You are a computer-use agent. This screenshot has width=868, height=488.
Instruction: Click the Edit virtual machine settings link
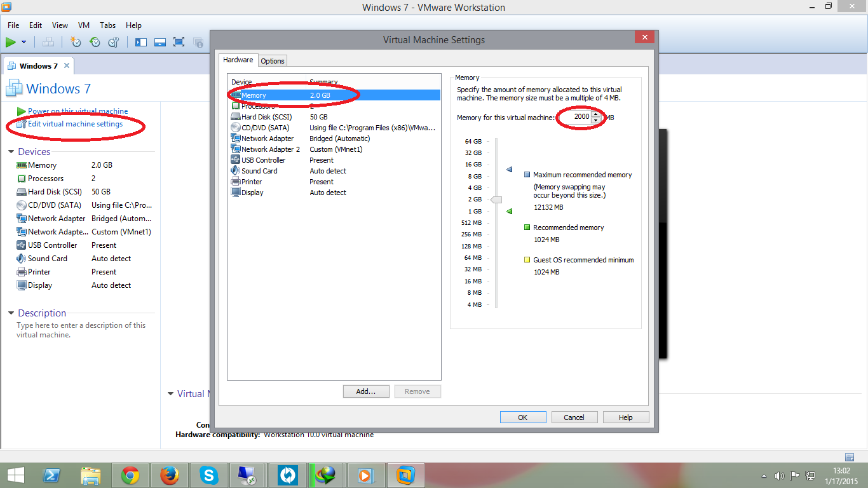(x=75, y=124)
